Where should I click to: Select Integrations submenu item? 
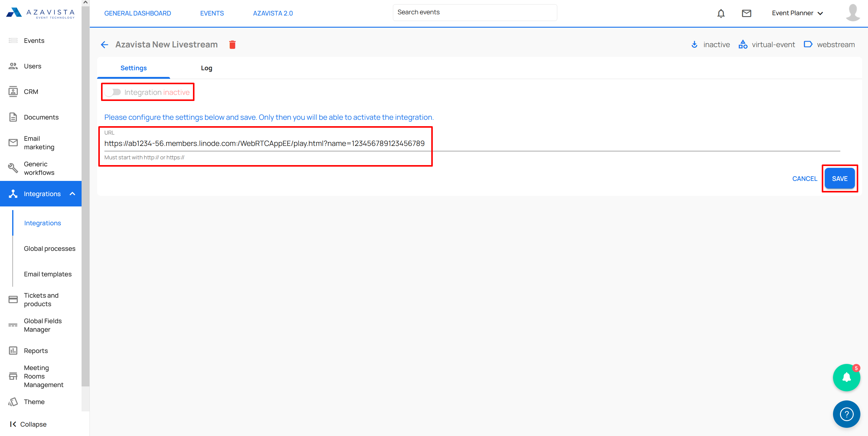pos(43,223)
